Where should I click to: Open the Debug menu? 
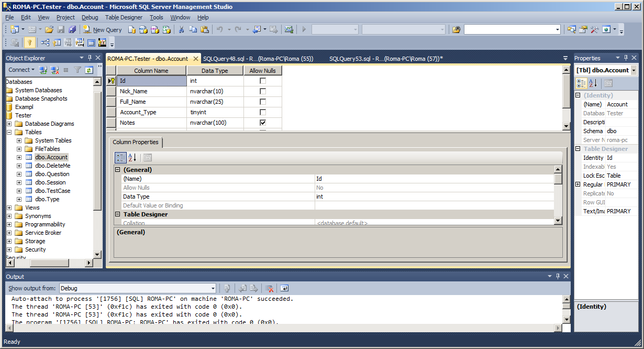click(x=90, y=17)
